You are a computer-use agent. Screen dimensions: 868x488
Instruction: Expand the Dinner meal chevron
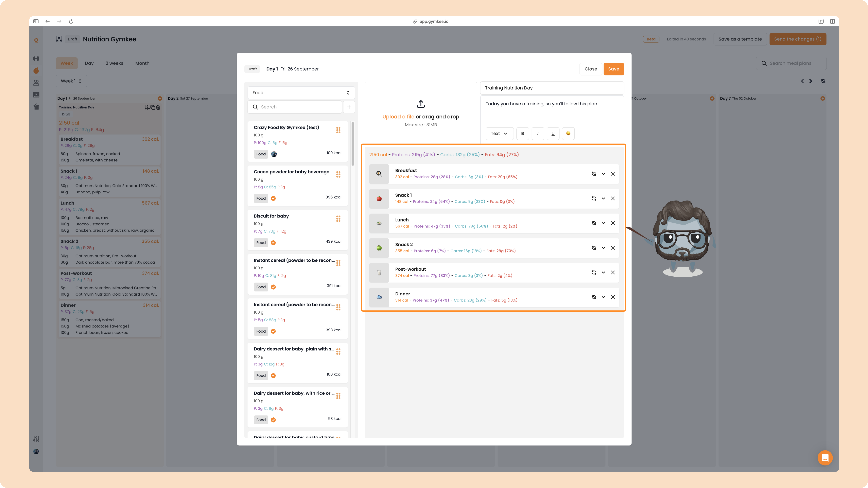(x=603, y=297)
